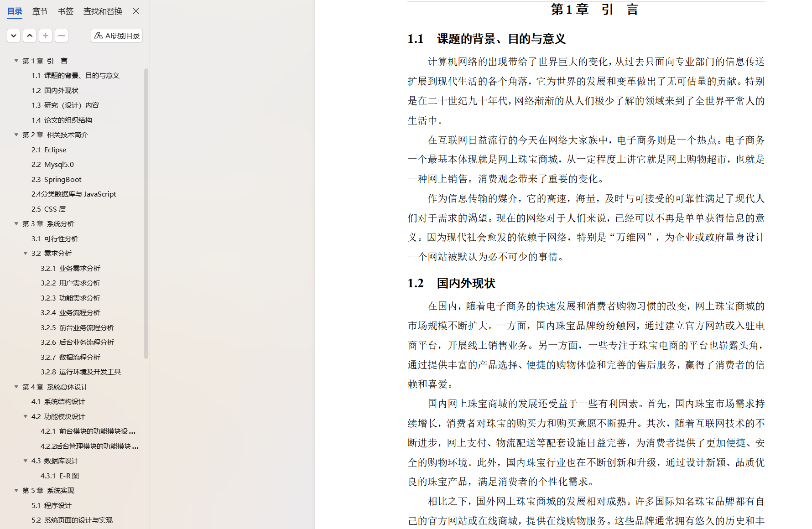Click the AI识别目录 button

click(117, 36)
